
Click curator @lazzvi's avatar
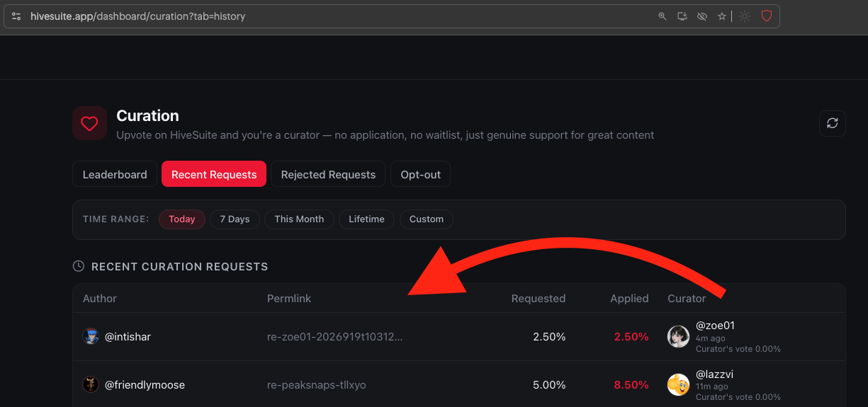pos(679,385)
